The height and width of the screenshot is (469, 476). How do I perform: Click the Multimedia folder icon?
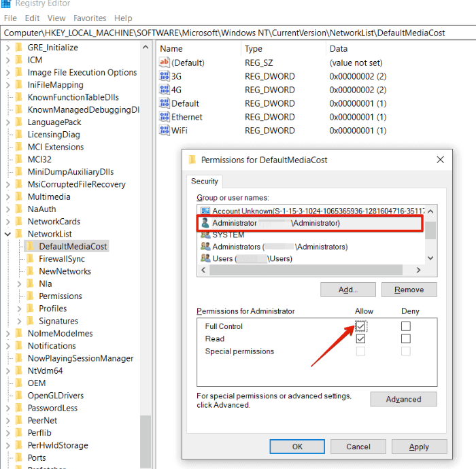(19, 196)
